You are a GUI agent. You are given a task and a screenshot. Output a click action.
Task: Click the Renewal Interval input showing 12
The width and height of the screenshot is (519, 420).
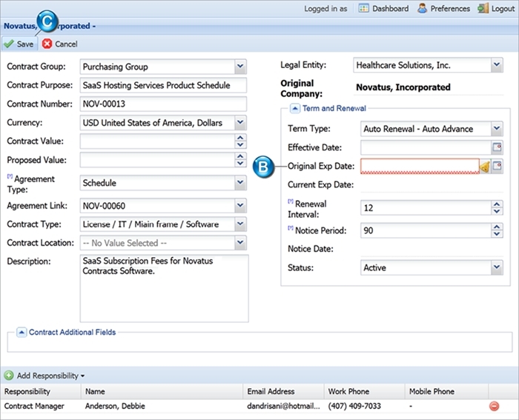point(426,208)
